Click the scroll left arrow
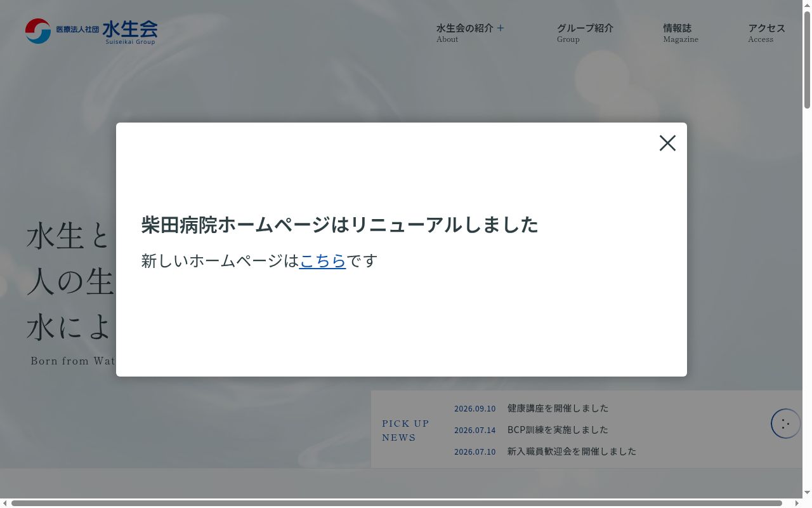The width and height of the screenshot is (812, 508). coord(5,503)
